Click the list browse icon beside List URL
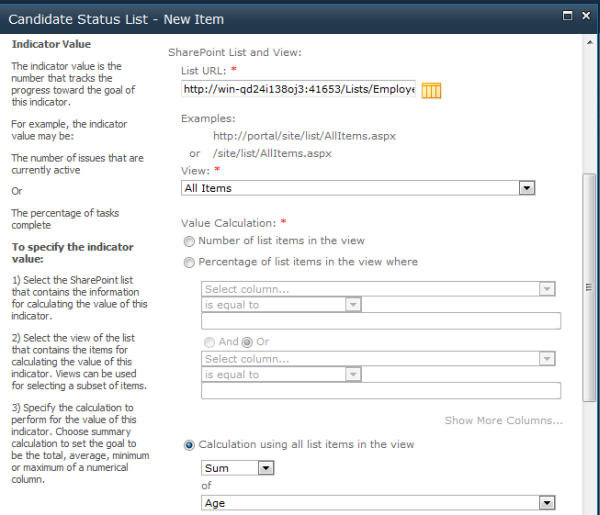 [x=432, y=90]
